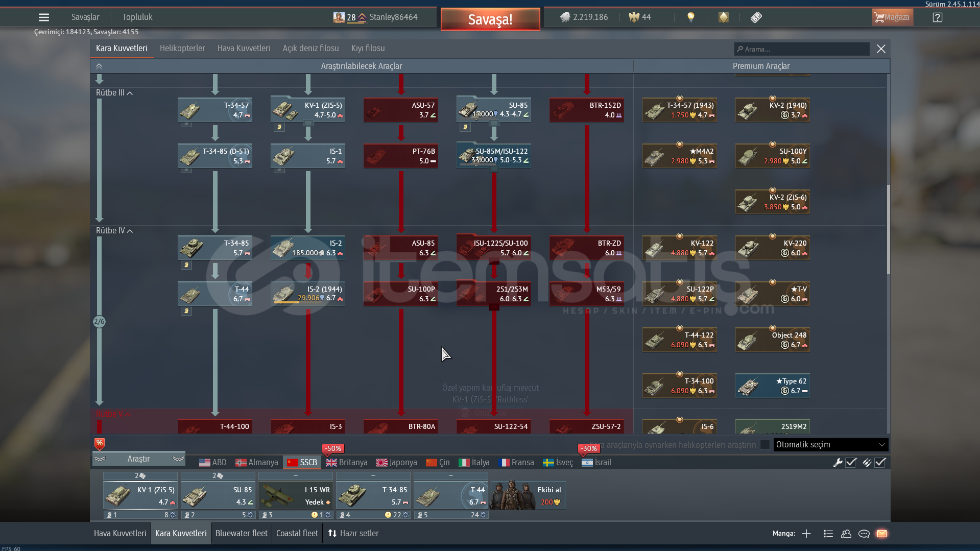Screen dimensions: 980x551
Task: Click the ticket items icon in top bar
Action: pyautogui.click(x=756, y=17)
